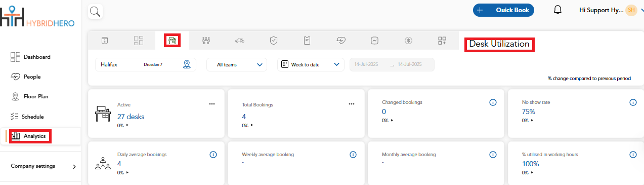
Task: Select the calendar booking analytics tab icon
Action: tap(105, 41)
